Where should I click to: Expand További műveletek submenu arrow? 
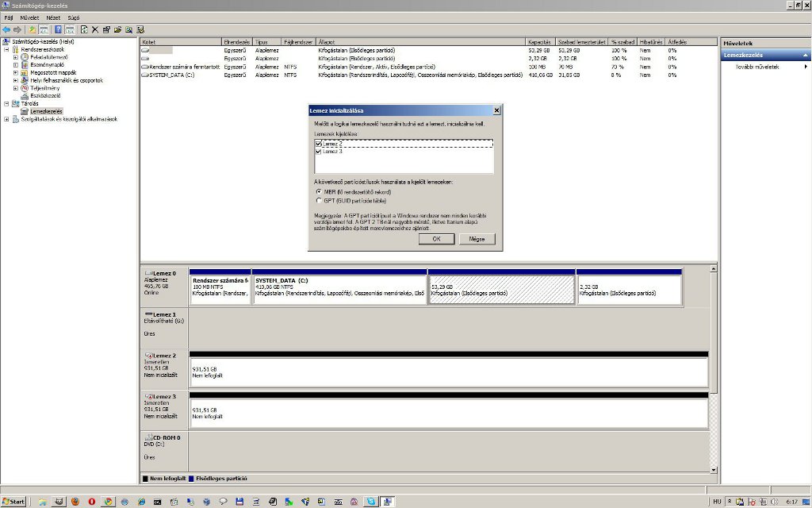tap(806, 67)
